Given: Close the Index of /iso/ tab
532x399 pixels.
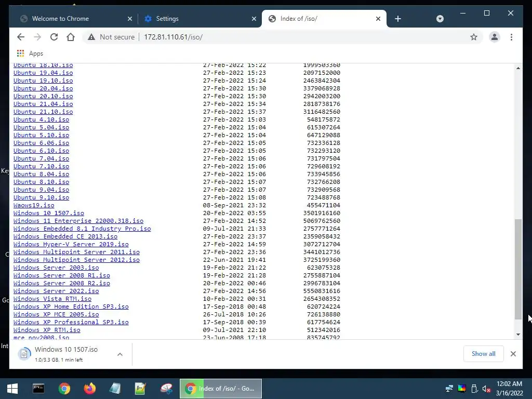Looking at the screenshot, I should (378, 19).
